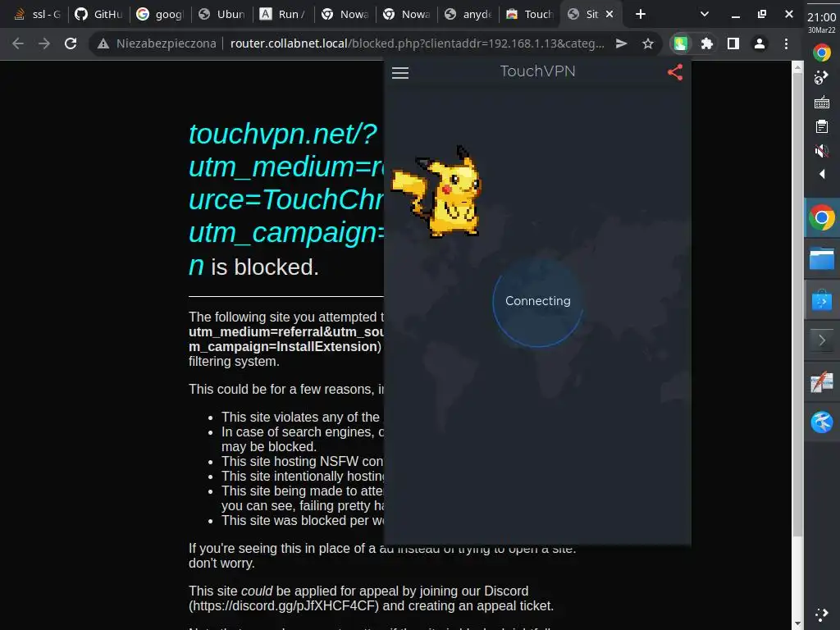Click the muted volume tray icon
The width and height of the screenshot is (840, 630).
click(x=822, y=151)
